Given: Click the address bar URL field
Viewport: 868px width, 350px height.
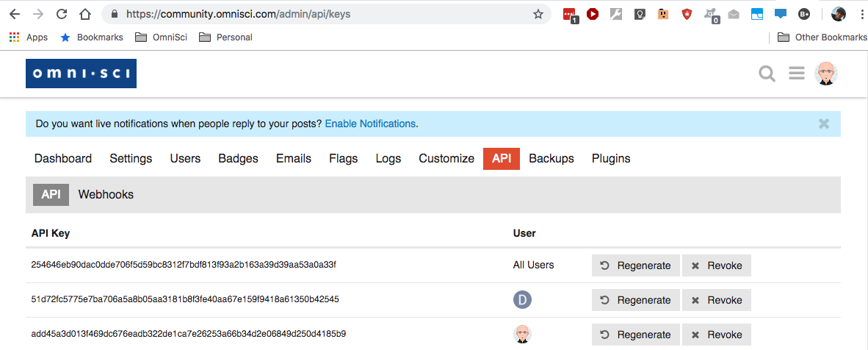Looking at the screenshot, I should point(327,14).
